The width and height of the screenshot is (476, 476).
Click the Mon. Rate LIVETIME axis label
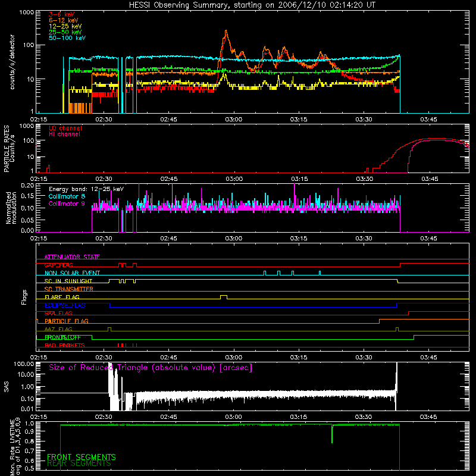[15, 447]
